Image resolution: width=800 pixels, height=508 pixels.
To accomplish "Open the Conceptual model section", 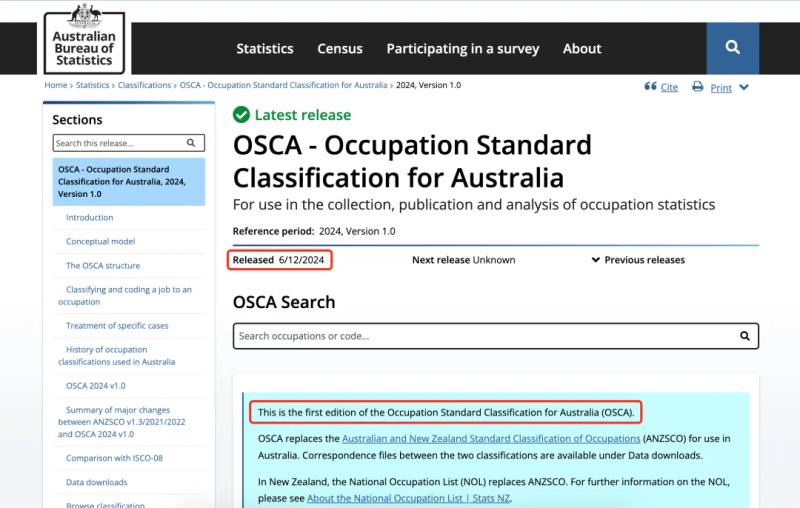I will (x=101, y=241).
